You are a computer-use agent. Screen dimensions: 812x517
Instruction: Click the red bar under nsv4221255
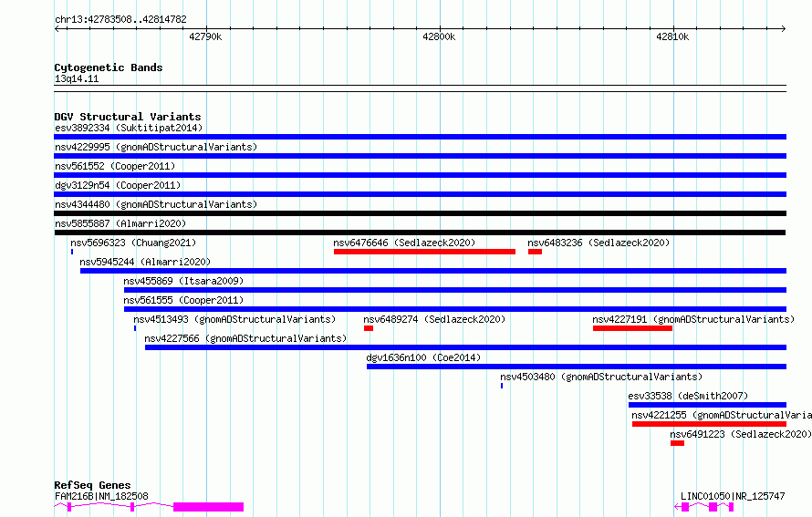point(710,424)
